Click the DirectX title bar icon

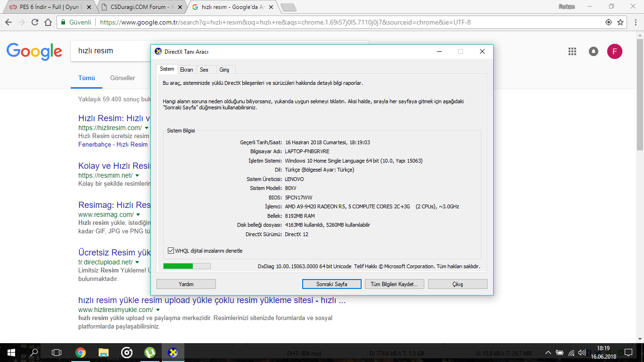158,52
